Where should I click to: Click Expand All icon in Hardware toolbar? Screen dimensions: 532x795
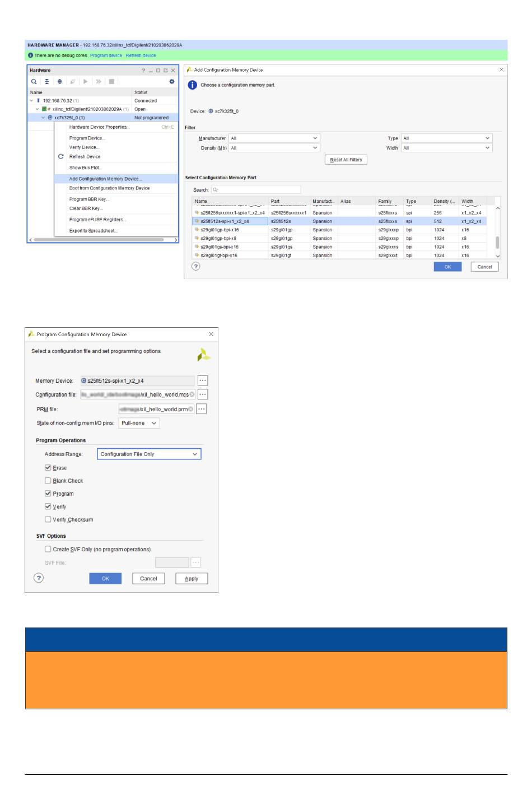pyautogui.click(x=60, y=81)
